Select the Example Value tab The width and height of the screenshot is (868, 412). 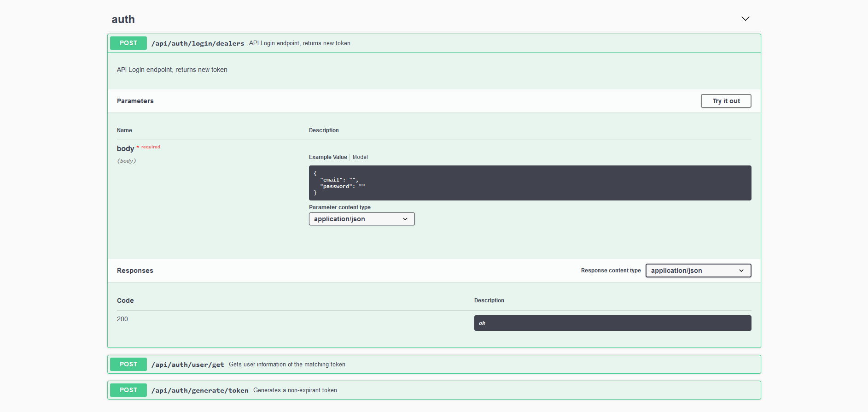tap(328, 157)
